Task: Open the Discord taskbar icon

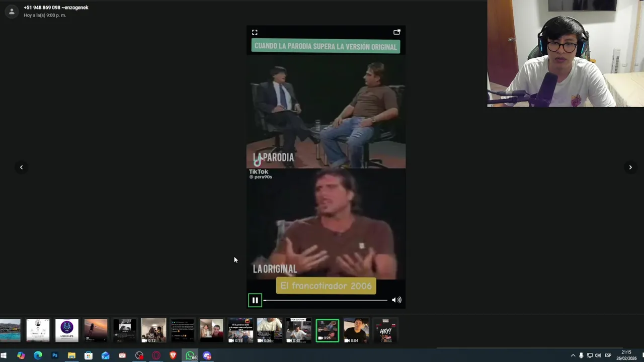Action: click(x=207, y=355)
